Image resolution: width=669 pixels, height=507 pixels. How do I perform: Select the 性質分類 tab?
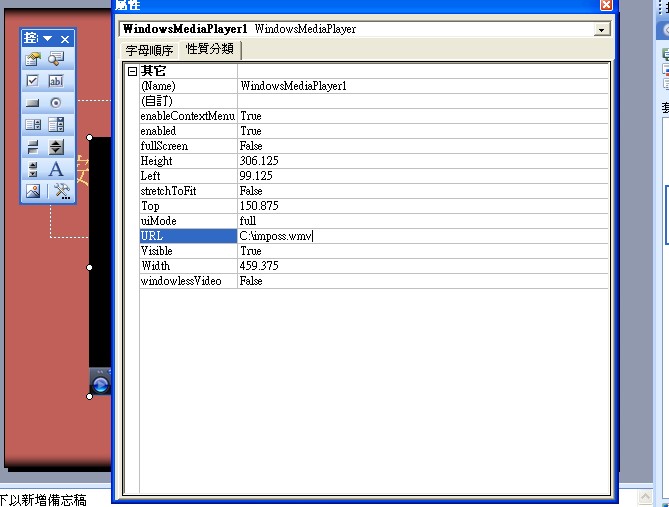pos(210,49)
